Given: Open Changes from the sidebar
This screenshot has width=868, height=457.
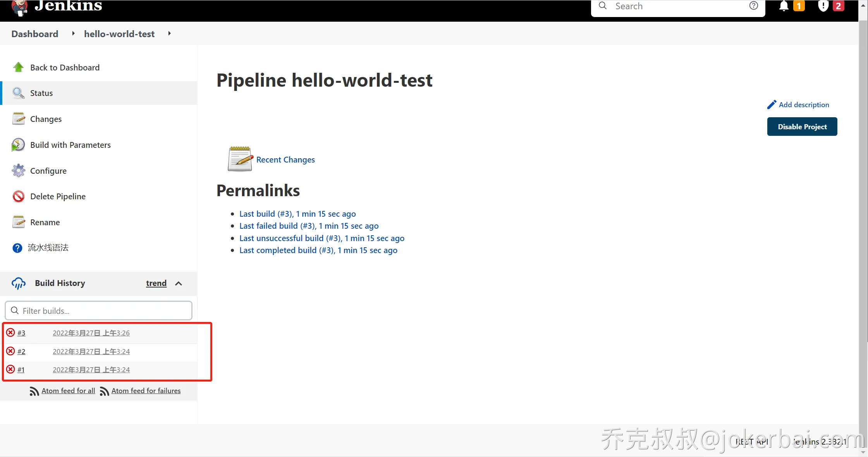Looking at the screenshot, I should [x=46, y=119].
